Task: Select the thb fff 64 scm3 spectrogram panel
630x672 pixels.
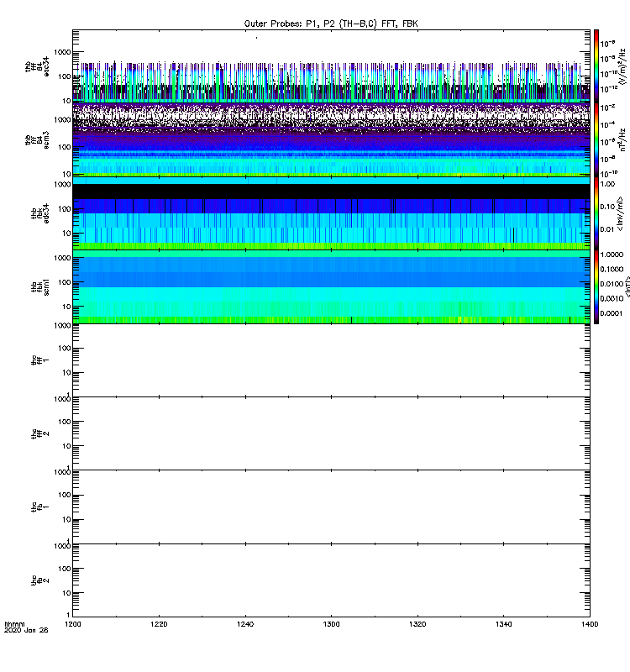Action: pos(331,139)
